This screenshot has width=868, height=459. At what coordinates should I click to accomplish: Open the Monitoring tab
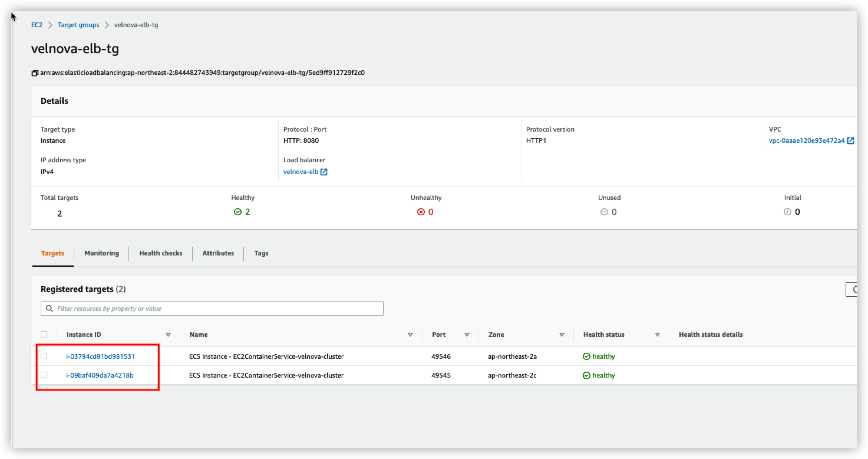point(101,253)
